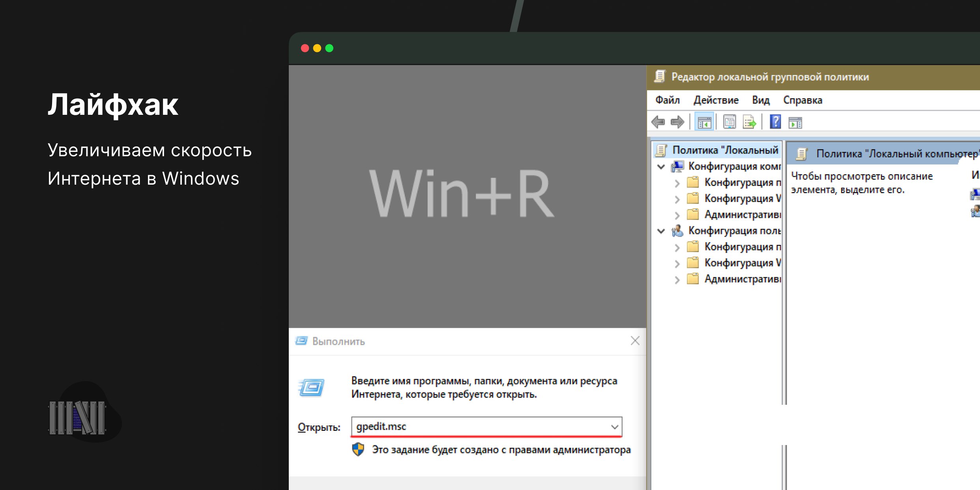
Task: Expand first Конфигурация п folder under computer configuration
Action: click(x=677, y=183)
